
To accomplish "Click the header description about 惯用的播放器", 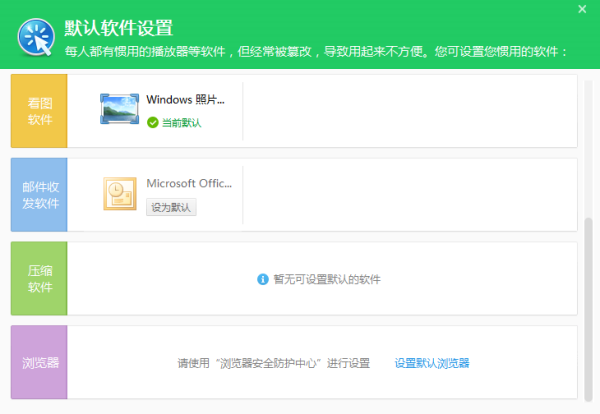I will click(316, 51).
